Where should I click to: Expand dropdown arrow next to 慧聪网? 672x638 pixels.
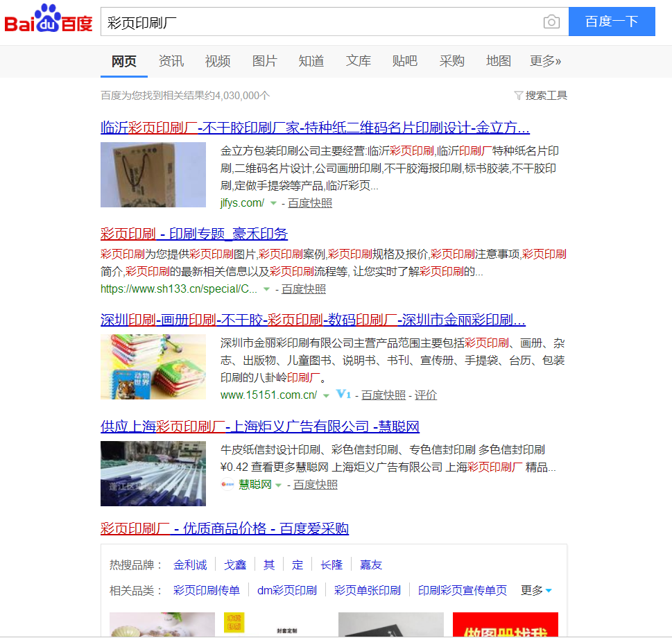click(279, 485)
